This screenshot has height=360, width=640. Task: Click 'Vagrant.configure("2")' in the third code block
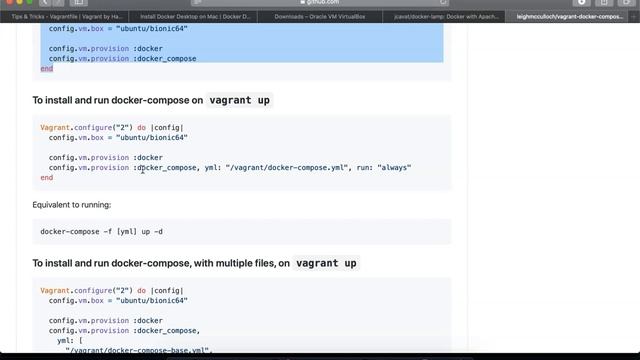87,291
